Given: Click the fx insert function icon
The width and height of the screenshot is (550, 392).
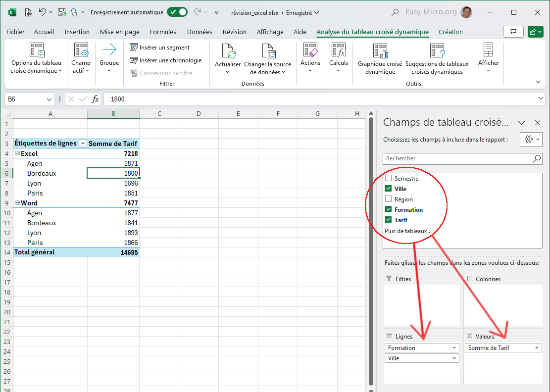Looking at the screenshot, I should click(95, 99).
